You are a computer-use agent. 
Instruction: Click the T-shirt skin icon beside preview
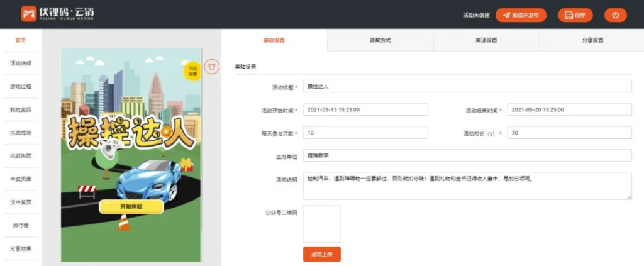[212, 65]
